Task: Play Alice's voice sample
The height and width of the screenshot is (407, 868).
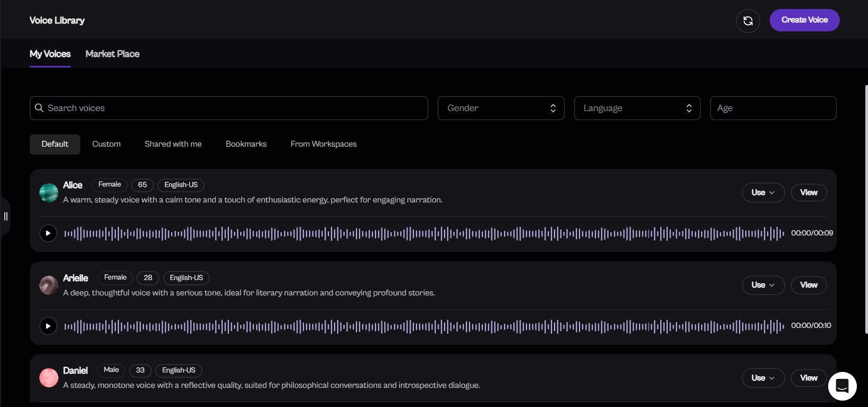Action: pyautogui.click(x=48, y=233)
